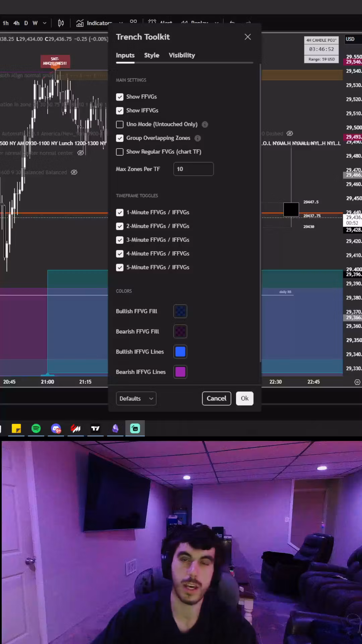Switch to the Visibility tab

tap(182, 55)
